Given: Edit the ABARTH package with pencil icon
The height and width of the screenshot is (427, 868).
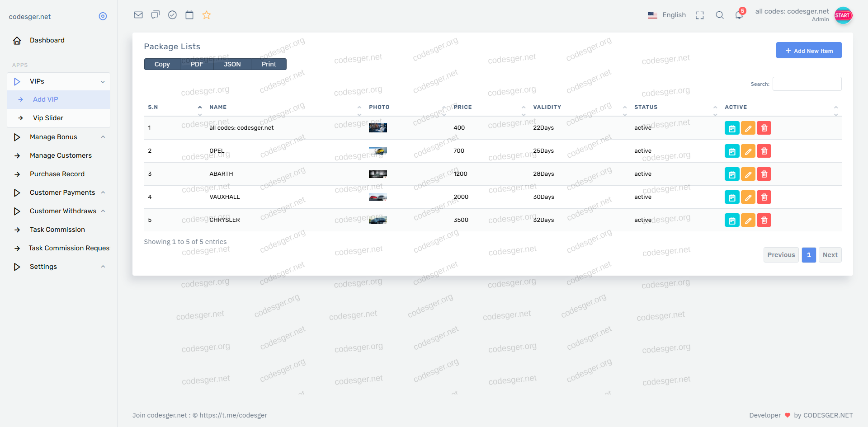Looking at the screenshot, I should [748, 174].
